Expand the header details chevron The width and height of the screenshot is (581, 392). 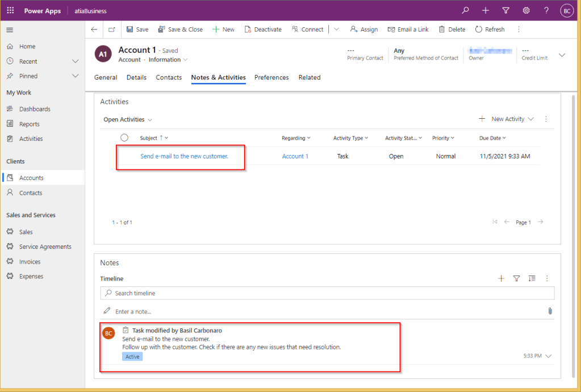pyautogui.click(x=562, y=55)
